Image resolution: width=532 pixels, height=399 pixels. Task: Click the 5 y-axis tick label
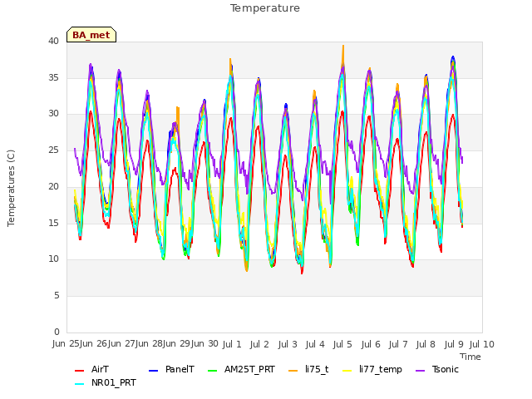pyautogui.click(x=57, y=296)
